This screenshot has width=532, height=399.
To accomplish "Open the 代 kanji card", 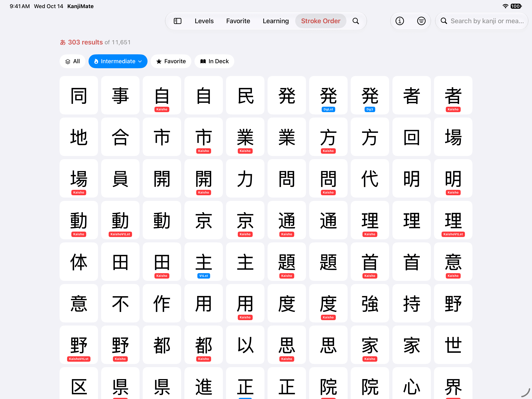I will tap(370, 178).
